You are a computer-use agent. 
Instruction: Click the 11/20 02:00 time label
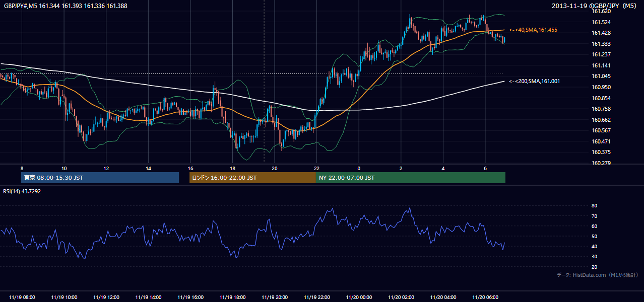401,297
